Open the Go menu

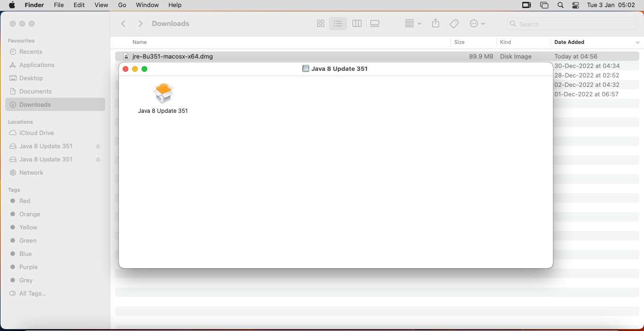point(122,5)
